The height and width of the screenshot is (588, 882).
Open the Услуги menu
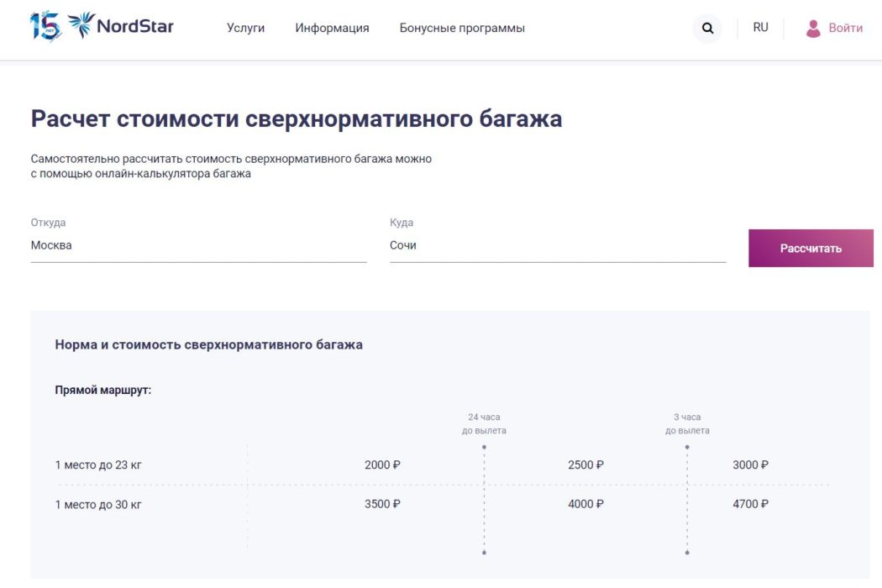coord(246,28)
